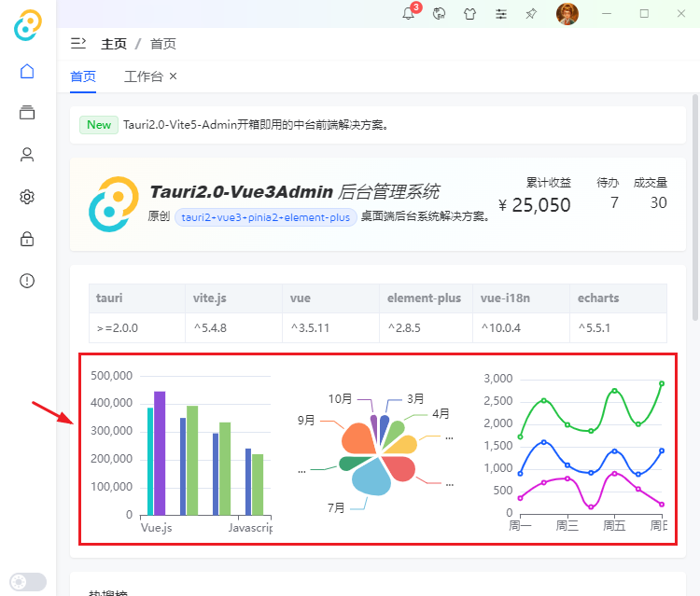Toggle the dark mode switch
Image resolution: width=700 pixels, height=596 pixels.
click(x=28, y=582)
